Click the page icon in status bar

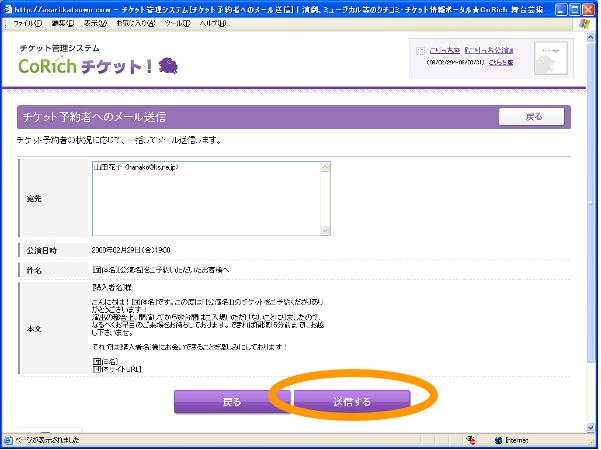click(9, 439)
